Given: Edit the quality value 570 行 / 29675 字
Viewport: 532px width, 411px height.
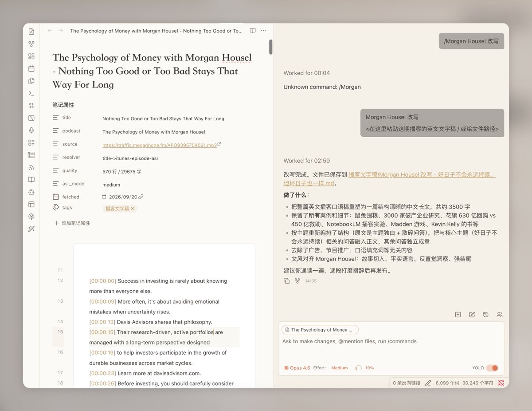Looking at the screenshot, I should pyautogui.click(x=122, y=171).
